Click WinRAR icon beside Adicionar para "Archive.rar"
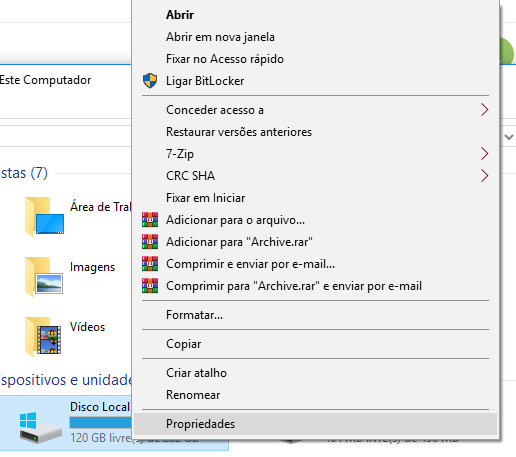Image resolution: width=516 pixels, height=457 pixels. pyautogui.click(x=150, y=242)
